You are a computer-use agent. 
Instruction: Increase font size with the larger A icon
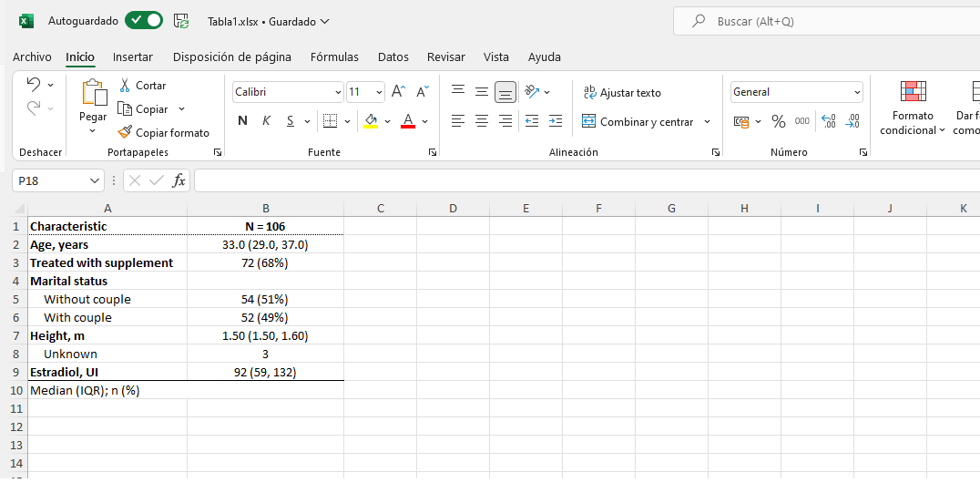point(398,92)
